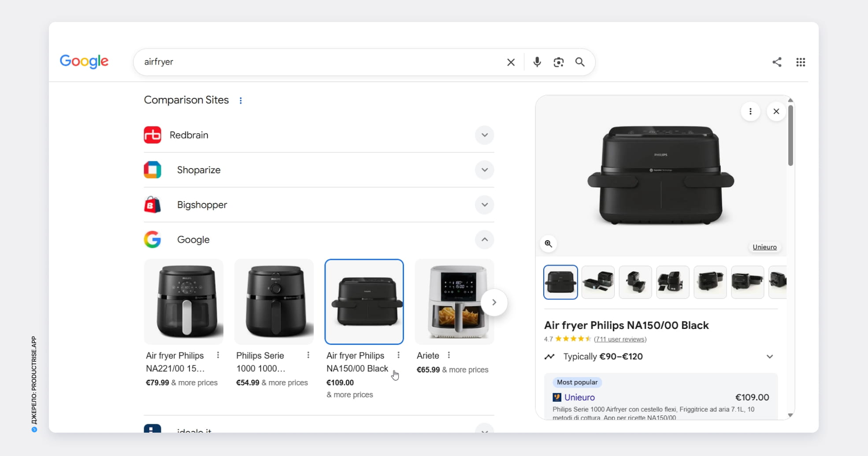The image size is (868, 456).
Task: Open the 711 user reviews link
Action: click(620, 339)
